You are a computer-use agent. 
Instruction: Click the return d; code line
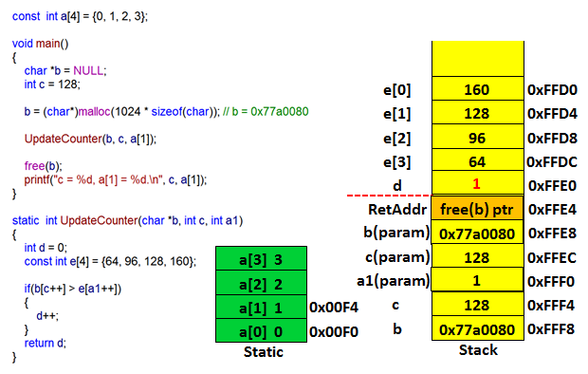[x=45, y=343]
